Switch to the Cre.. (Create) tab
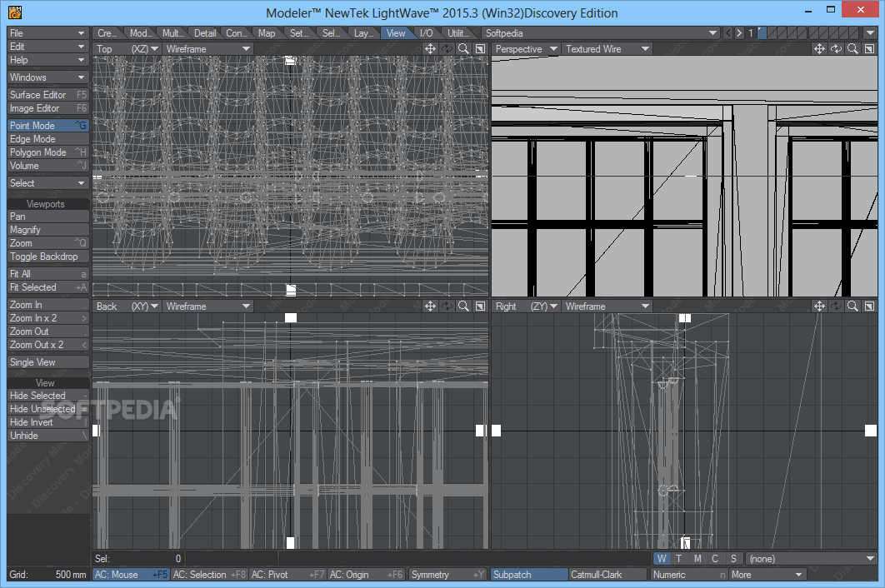The image size is (885, 588). pos(107,33)
